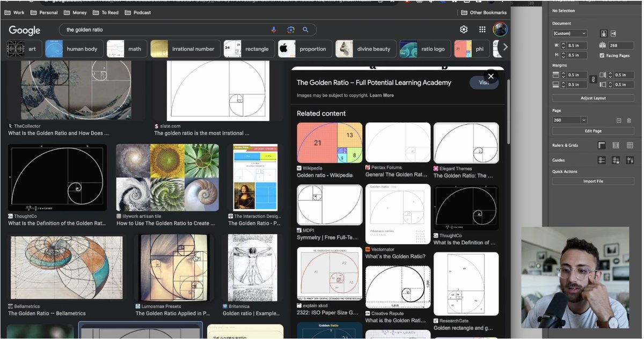Toggle the margins chain-link constraint icon
The image size is (644, 339).
(593, 79)
